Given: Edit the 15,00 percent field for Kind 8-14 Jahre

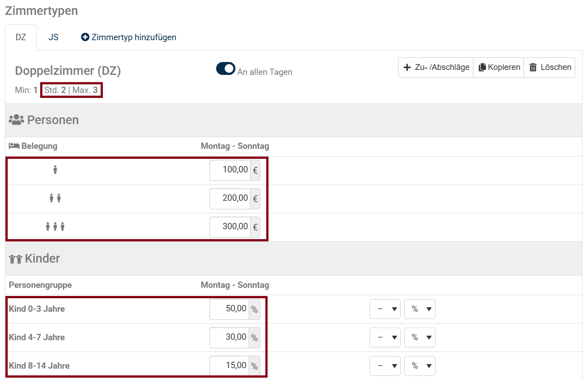Looking at the screenshot, I should click(x=229, y=366).
